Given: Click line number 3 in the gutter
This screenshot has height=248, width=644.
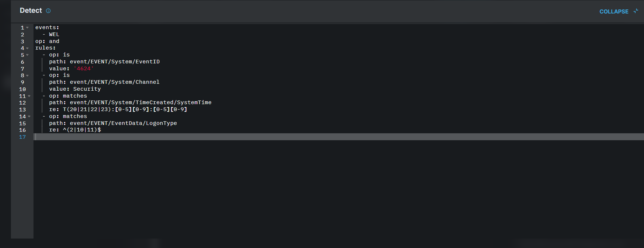Looking at the screenshot, I should pyautogui.click(x=23, y=42).
